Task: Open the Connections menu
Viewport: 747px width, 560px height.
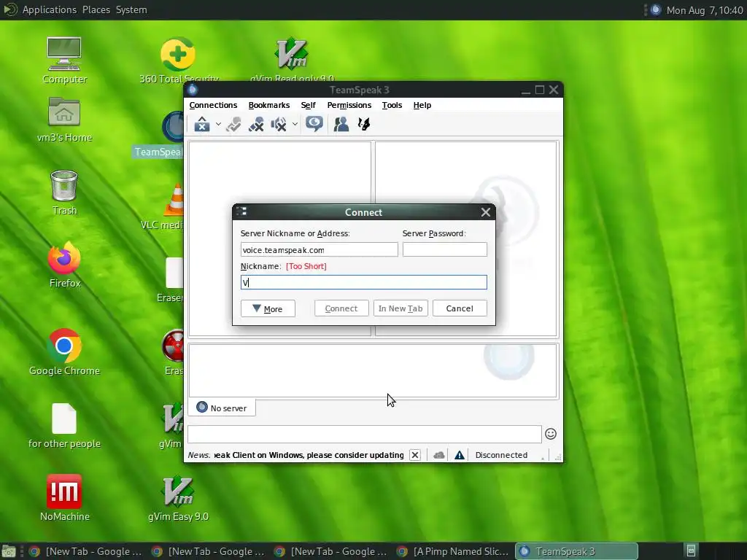Action: [x=213, y=105]
